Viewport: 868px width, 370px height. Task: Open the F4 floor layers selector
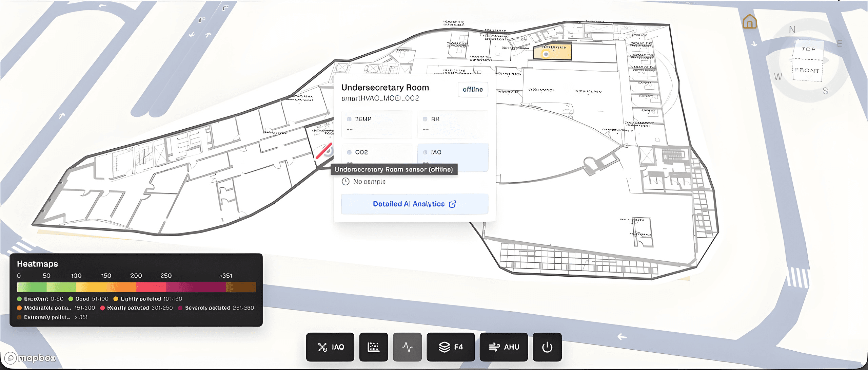(451, 347)
